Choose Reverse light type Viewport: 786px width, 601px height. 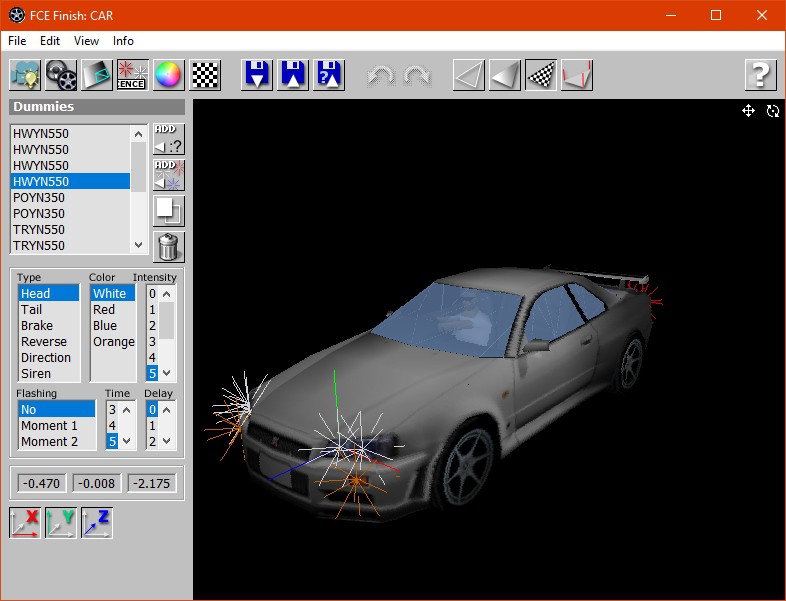[49, 342]
